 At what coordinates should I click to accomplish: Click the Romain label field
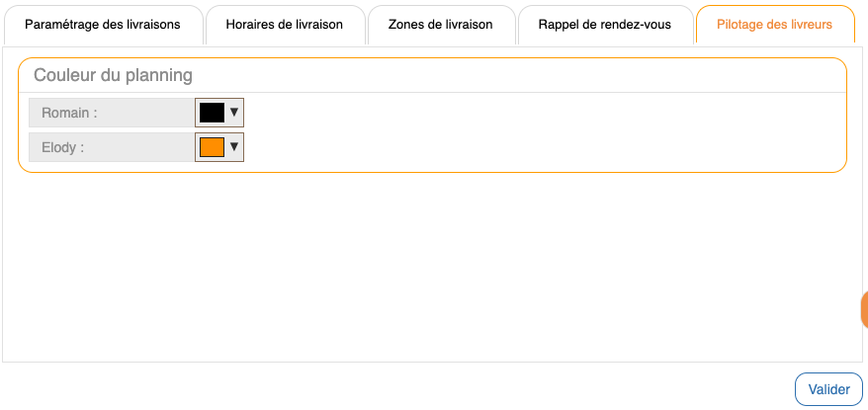click(x=111, y=113)
